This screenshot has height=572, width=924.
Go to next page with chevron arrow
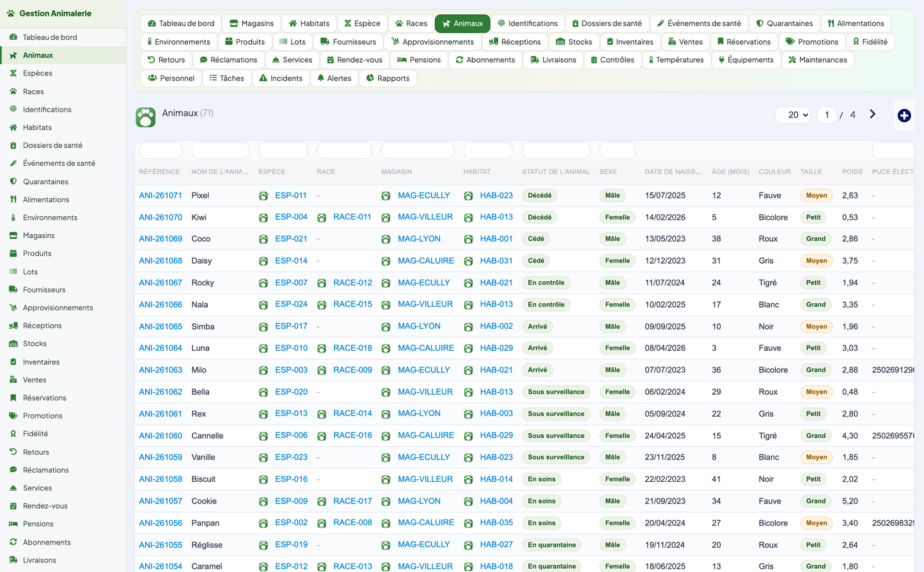point(872,115)
